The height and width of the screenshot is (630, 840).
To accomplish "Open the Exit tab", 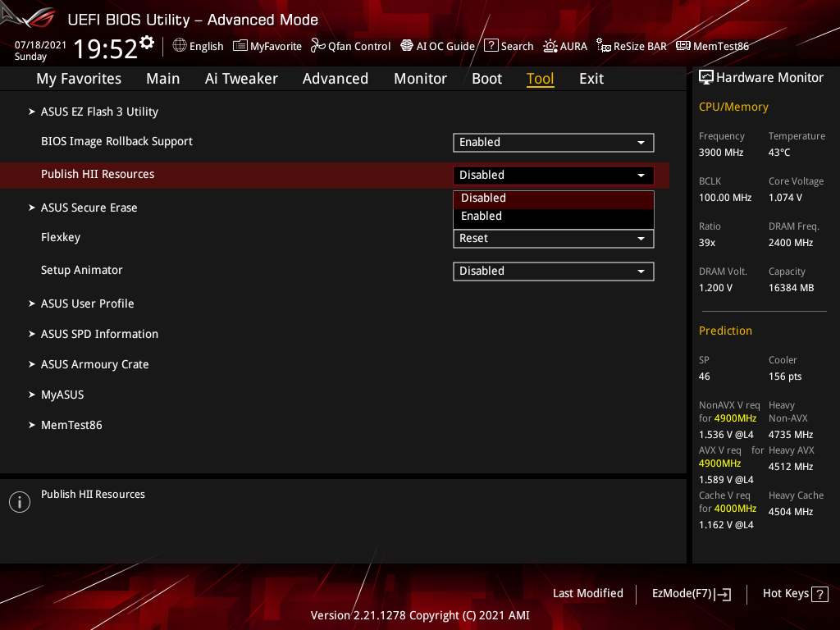I will (x=591, y=79).
